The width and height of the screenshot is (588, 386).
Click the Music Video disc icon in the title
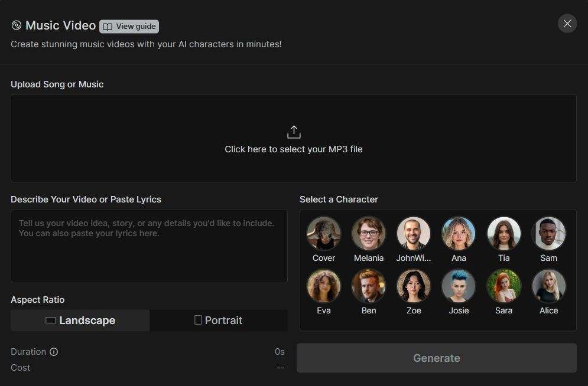tap(17, 25)
